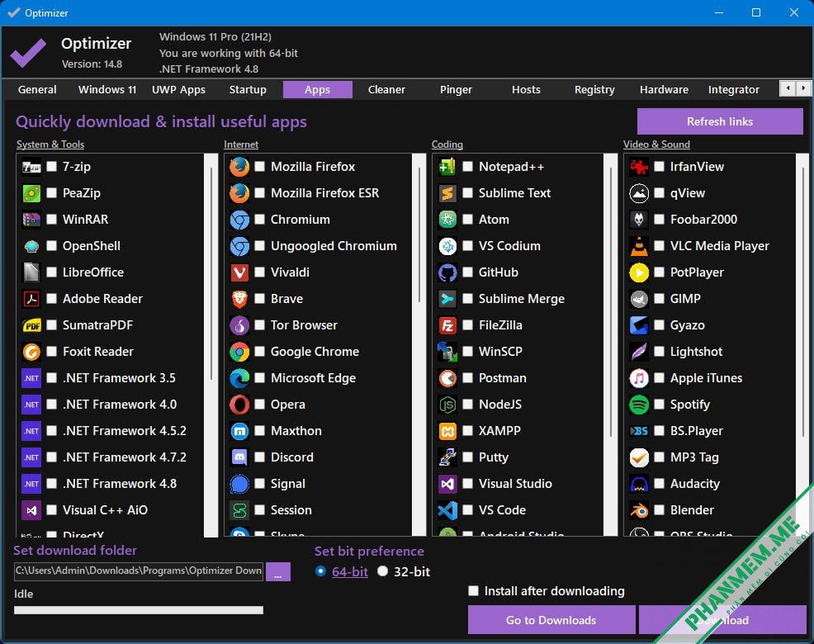Viewport: 814px width, 644px height.
Task: Click the System & Tools list scrollbar
Action: tap(211, 345)
